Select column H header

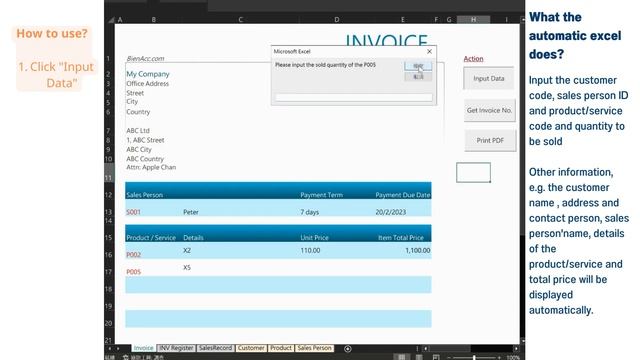tap(473, 19)
